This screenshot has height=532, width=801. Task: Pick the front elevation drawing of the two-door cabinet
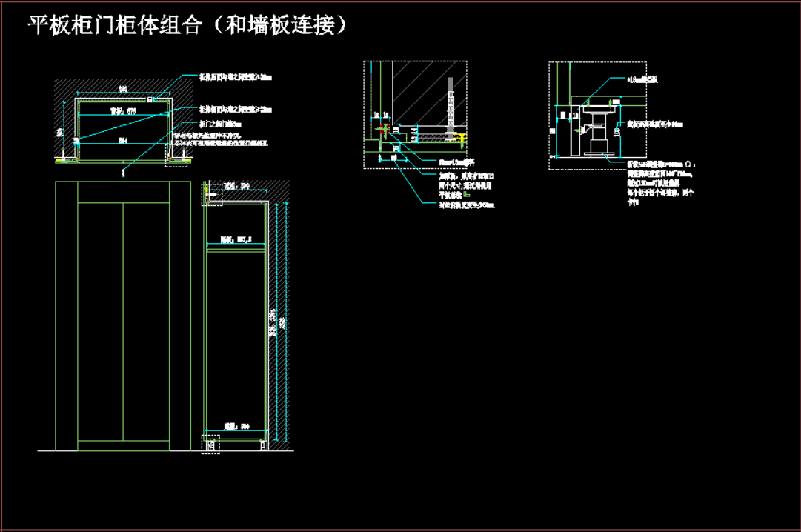(123, 316)
